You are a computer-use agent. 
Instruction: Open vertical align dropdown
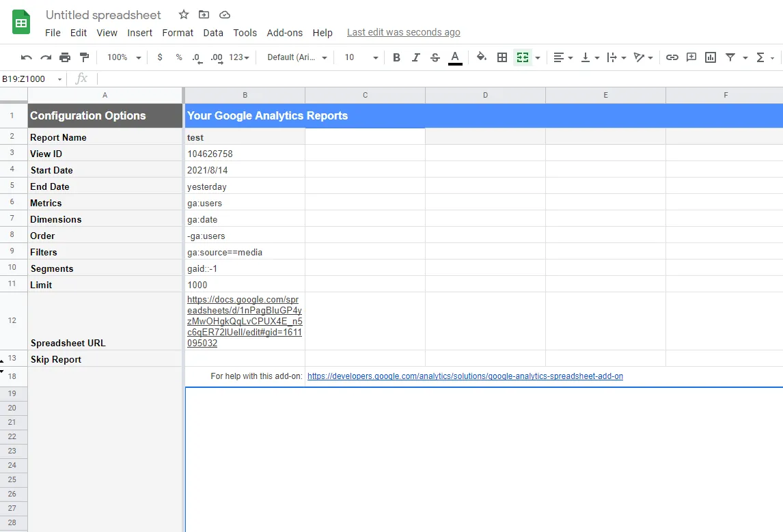[x=590, y=57]
